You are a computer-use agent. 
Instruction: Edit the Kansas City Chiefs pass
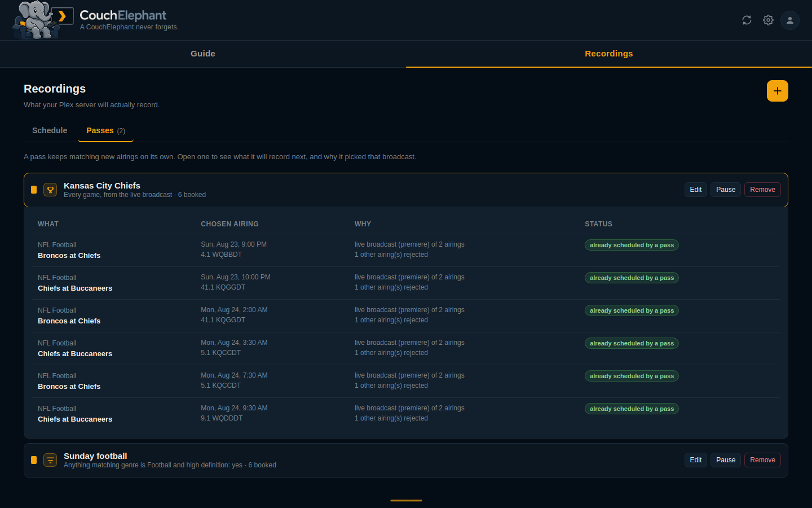click(x=696, y=190)
